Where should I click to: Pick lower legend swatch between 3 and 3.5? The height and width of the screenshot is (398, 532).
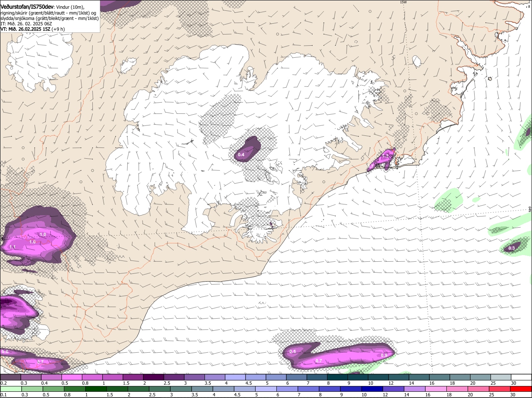(182, 389)
